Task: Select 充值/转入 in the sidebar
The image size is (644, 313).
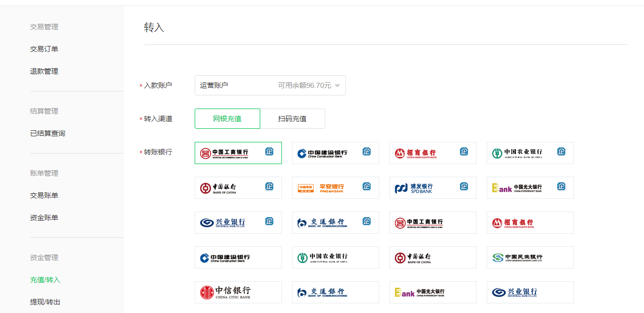Action: (x=45, y=280)
